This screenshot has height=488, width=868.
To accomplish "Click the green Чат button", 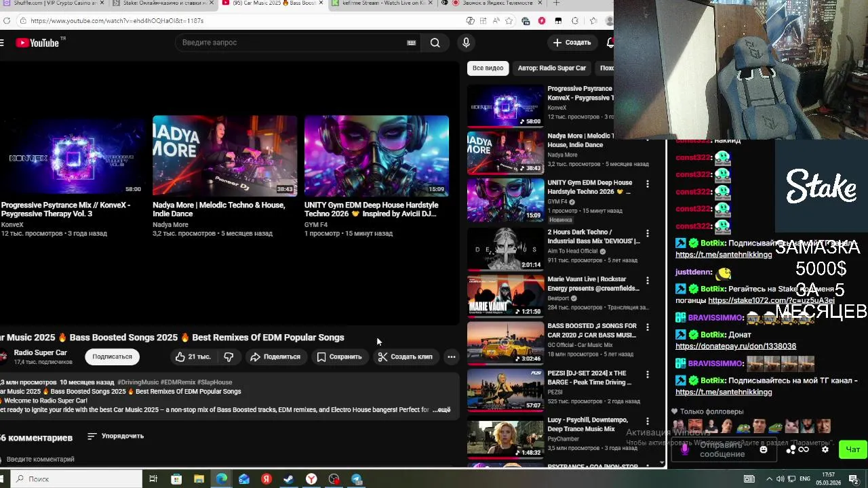I will [852, 449].
